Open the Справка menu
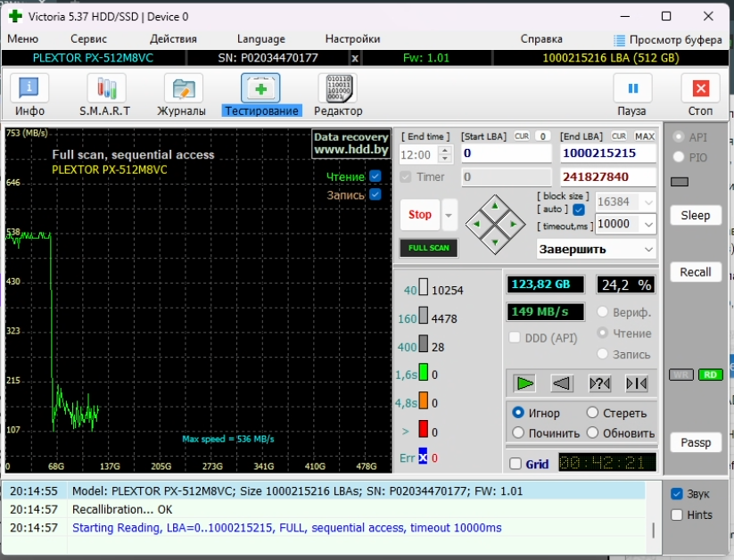 541,39
